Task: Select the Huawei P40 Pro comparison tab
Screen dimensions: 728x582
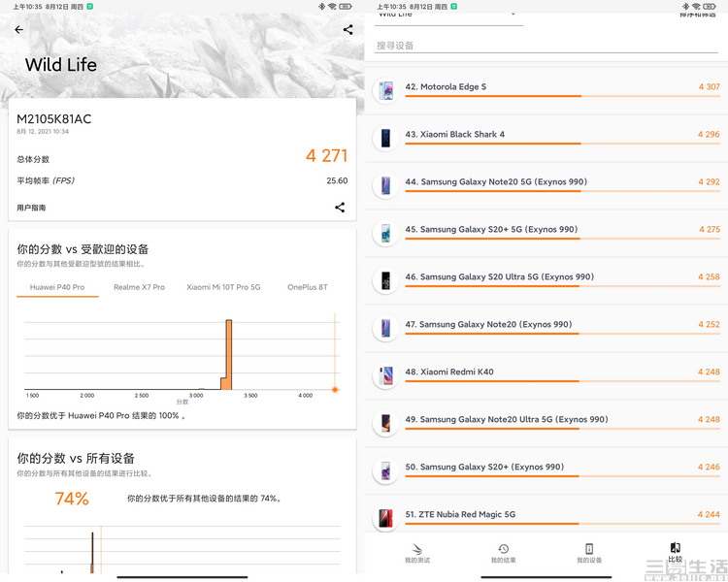Action: coord(57,287)
